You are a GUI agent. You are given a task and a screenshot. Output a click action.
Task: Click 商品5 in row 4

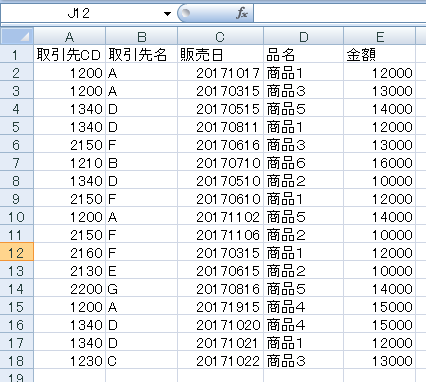(303, 109)
